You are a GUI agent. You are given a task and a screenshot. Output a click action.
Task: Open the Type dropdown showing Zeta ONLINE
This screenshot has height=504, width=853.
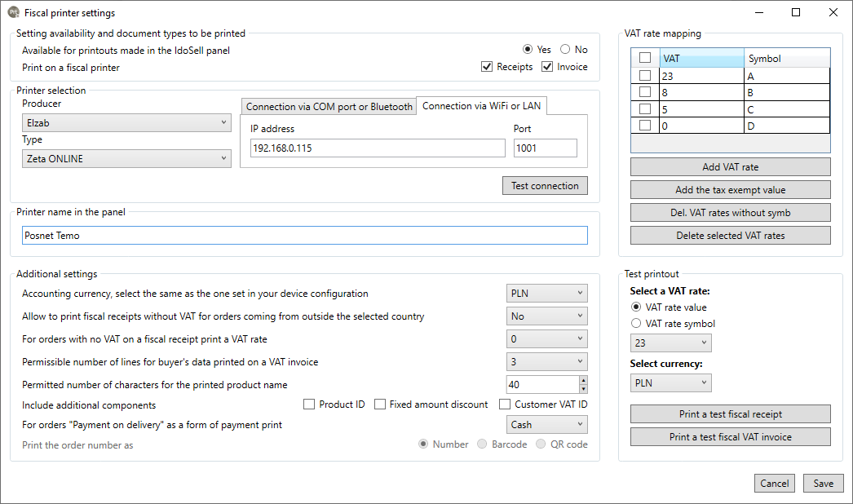click(x=126, y=159)
